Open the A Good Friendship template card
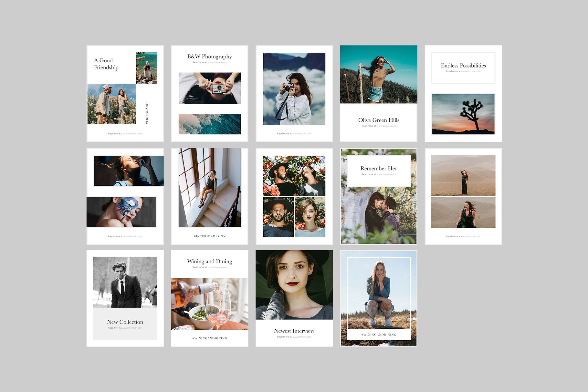The width and height of the screenshot is (588, 392). click(x=125, y=94)
